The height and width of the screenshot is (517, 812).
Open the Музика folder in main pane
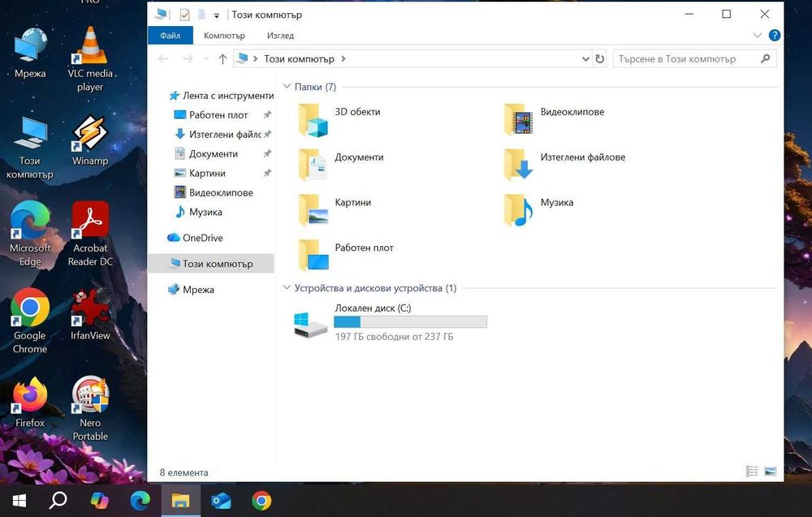538,210
